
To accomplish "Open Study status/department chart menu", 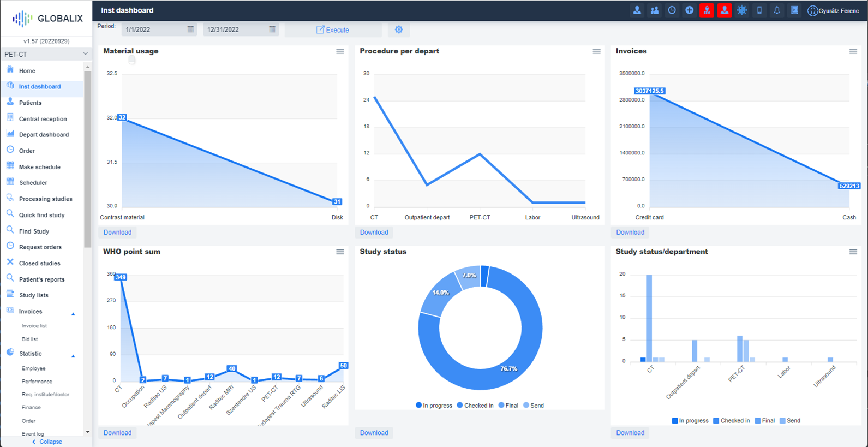I will (853, 252).
